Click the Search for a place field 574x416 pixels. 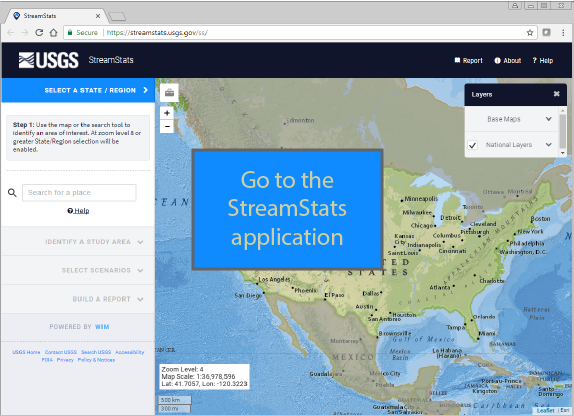coord(79,193)
